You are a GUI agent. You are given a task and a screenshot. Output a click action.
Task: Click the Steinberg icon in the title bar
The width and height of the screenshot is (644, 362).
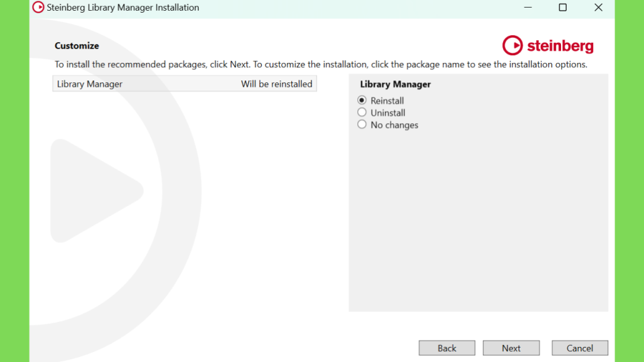38,8
